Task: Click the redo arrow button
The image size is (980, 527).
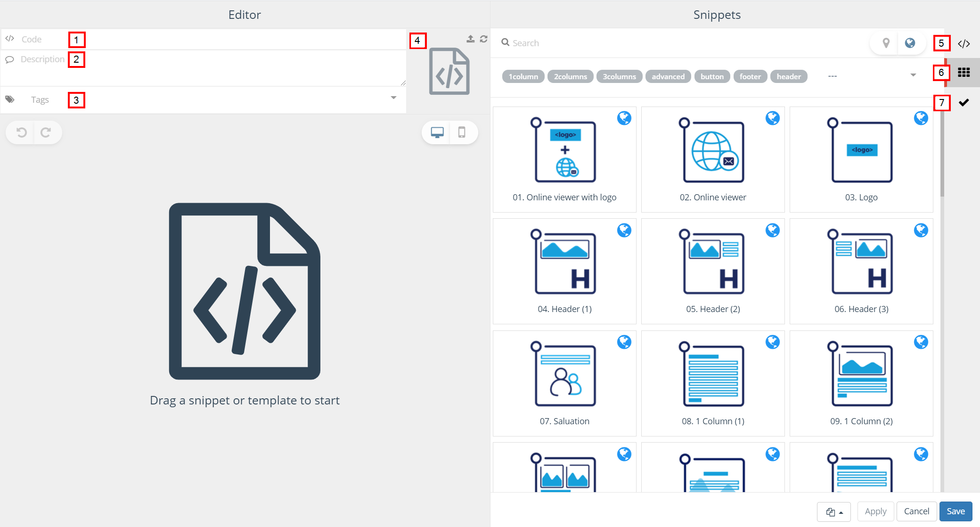Action: [46, 132]
